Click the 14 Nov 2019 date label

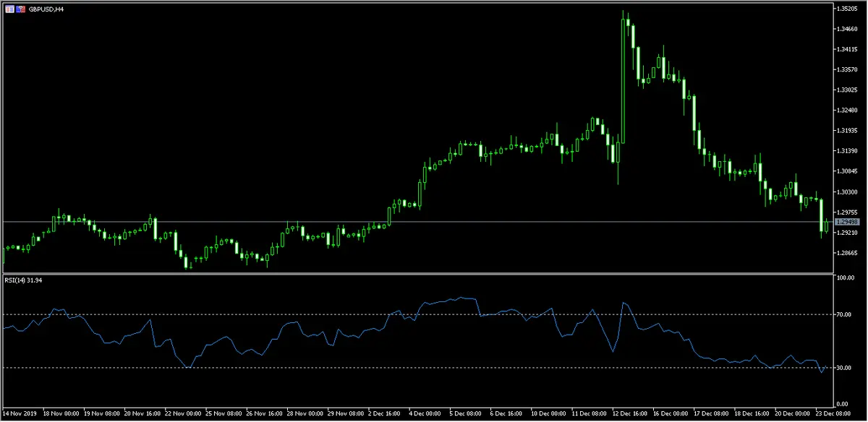click(x=20, y=415)
